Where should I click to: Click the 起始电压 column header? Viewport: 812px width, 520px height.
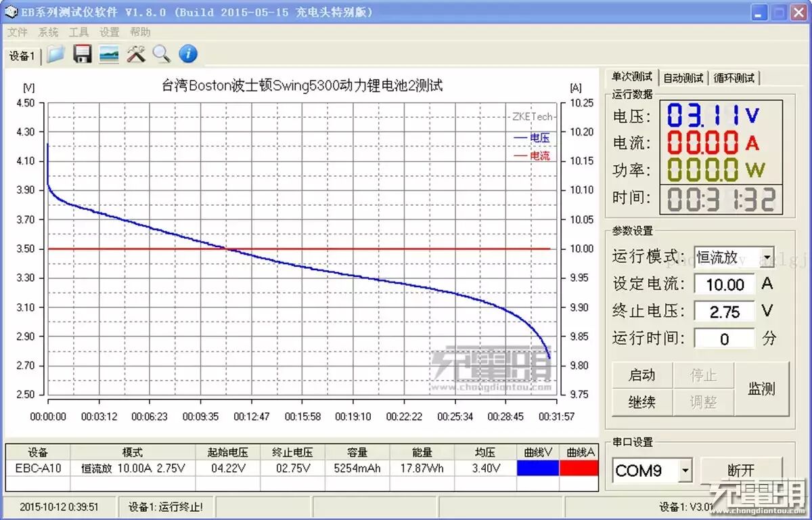click(x=228, y=452)
